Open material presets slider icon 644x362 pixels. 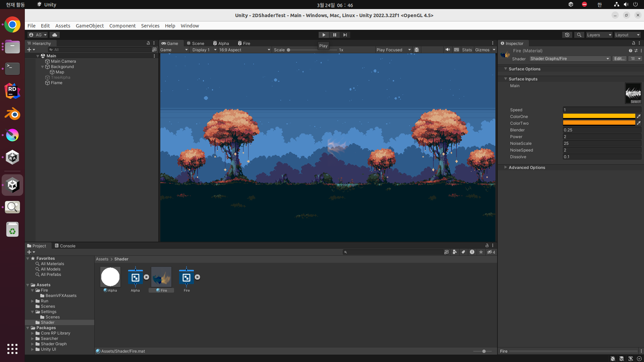coord(636,51)
